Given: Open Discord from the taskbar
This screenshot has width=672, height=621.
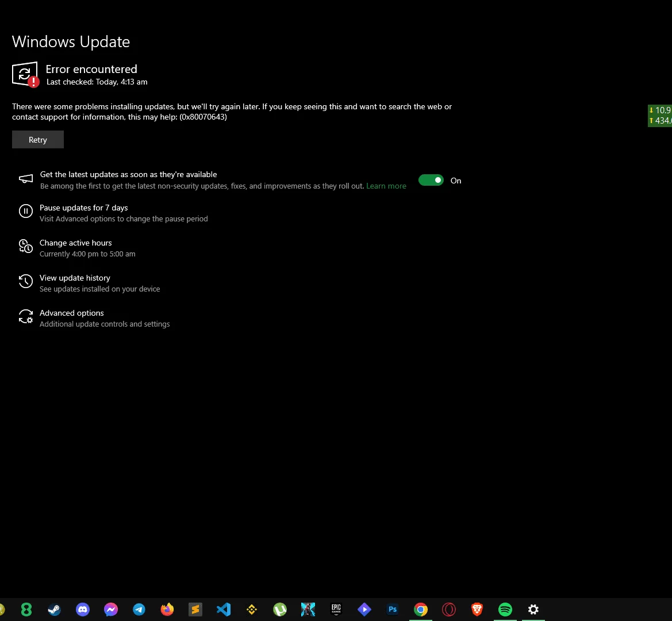Looking at the screenshot, I should pyautogui.click(x=83, y=609).
